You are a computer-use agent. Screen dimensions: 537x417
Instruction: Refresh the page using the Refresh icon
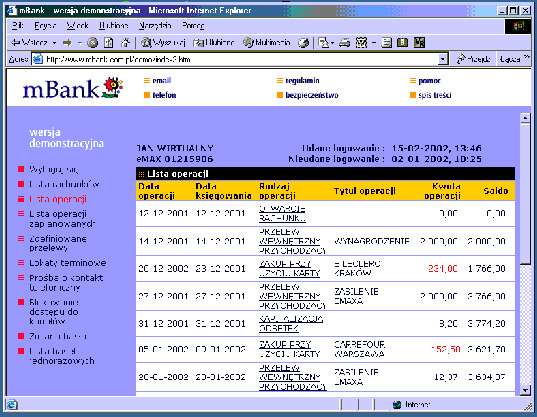tap(109, 43)
